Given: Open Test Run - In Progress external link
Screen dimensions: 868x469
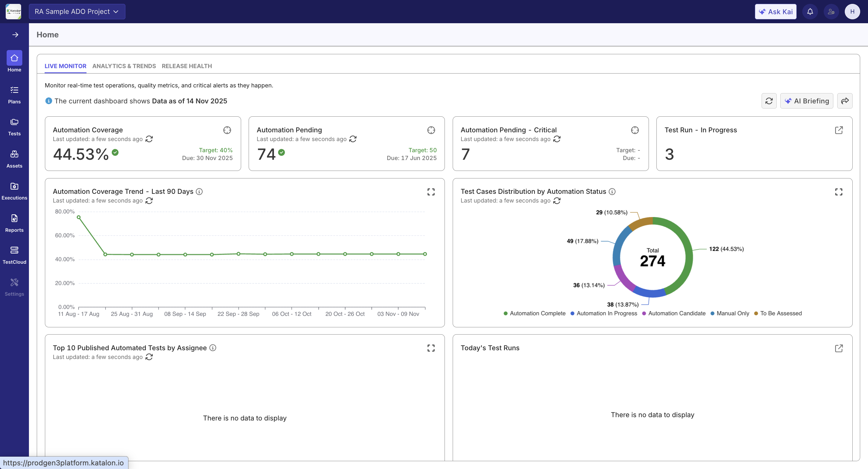Looking at the screenshot, I should 839,131.
